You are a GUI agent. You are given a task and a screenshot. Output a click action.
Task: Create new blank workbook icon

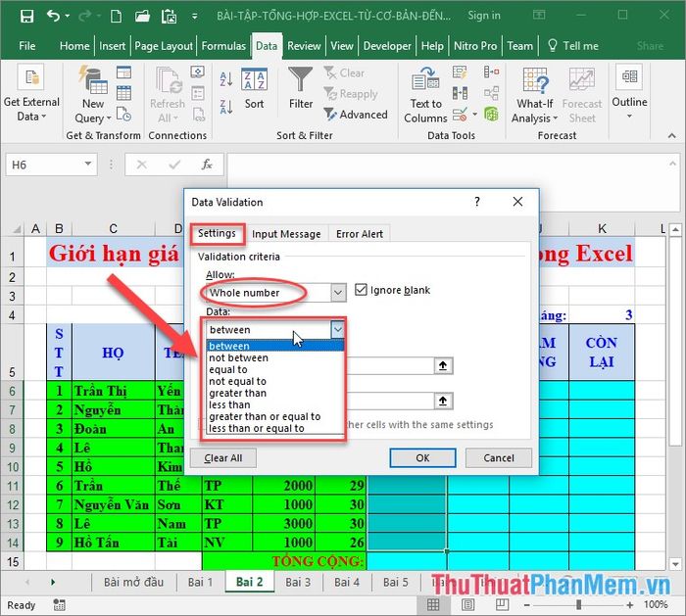[116, 17]
